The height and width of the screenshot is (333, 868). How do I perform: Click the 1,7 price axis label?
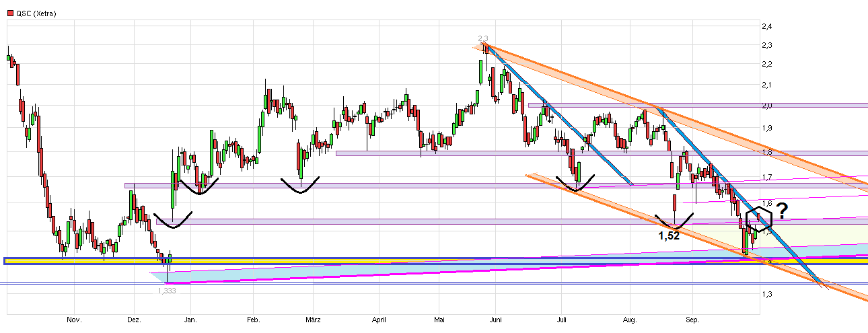point(766,178)
